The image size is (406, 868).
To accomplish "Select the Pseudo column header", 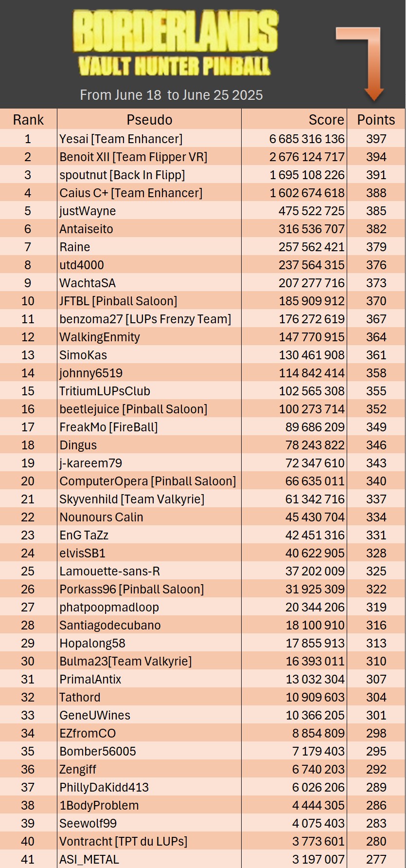I will coord(149,120).
